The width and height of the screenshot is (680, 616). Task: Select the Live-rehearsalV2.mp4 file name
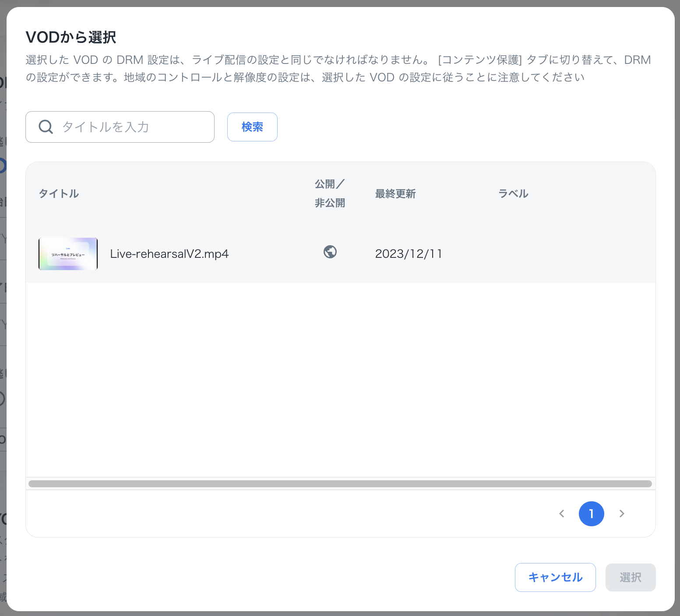(169, 254)
